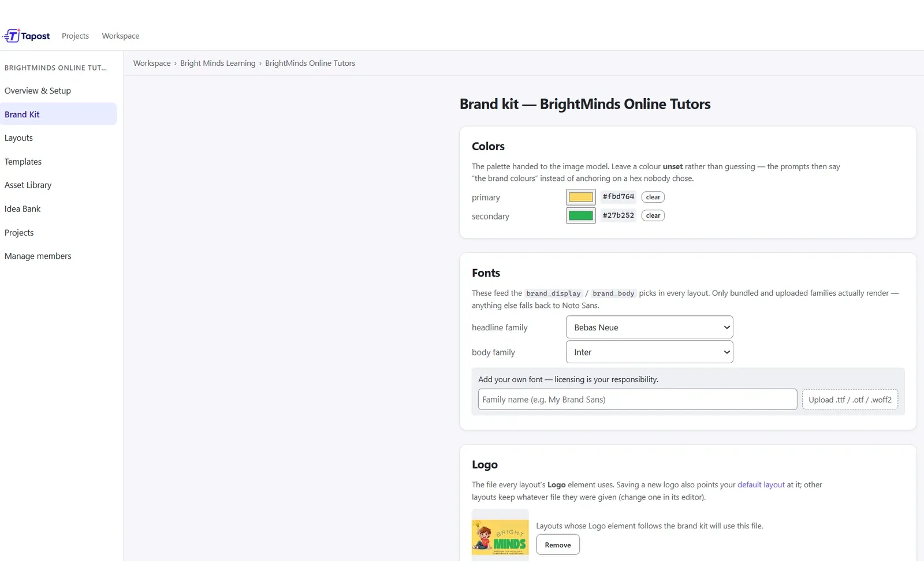Screen dimensions: 924x585
Task: Open the Projects top navigation item
Action: coord(75,36)
